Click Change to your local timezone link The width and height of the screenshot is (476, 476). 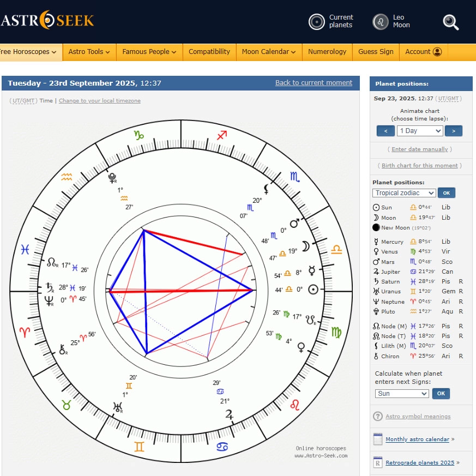[x=100, y=101]
